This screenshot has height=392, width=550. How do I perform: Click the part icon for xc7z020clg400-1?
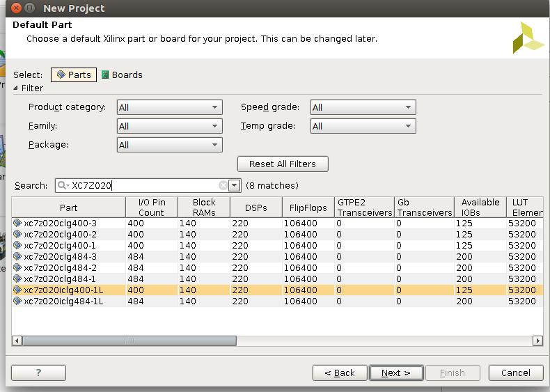pyautogui.click(x=17, y=246)
